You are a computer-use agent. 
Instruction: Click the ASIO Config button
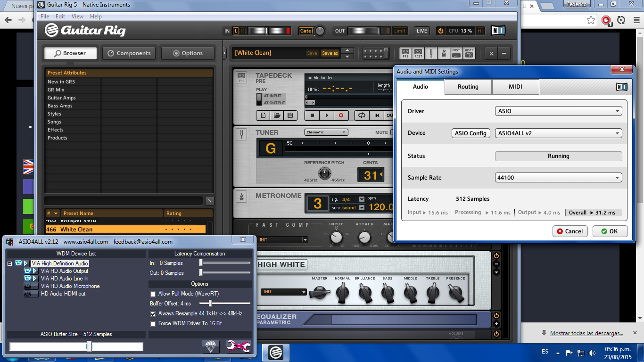click(x=471, y=133)
